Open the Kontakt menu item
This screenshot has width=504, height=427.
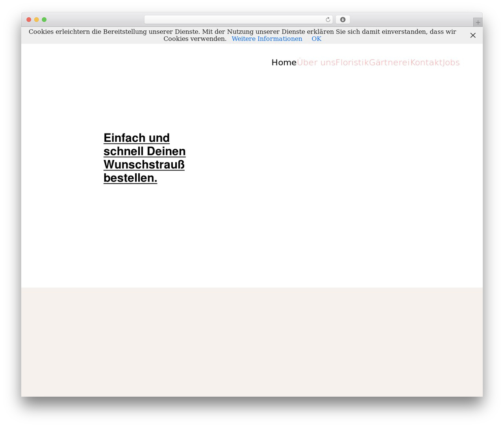tap(426, 63)
